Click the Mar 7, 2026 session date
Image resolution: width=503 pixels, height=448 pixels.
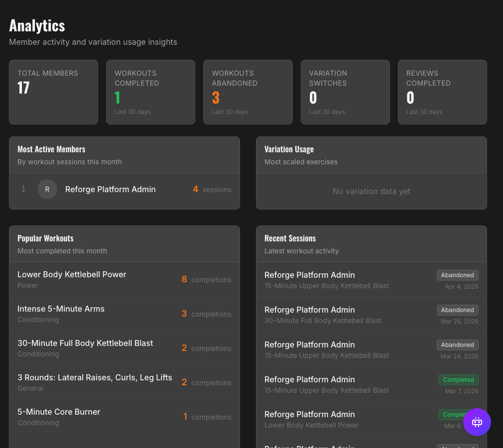click(462, 391)
